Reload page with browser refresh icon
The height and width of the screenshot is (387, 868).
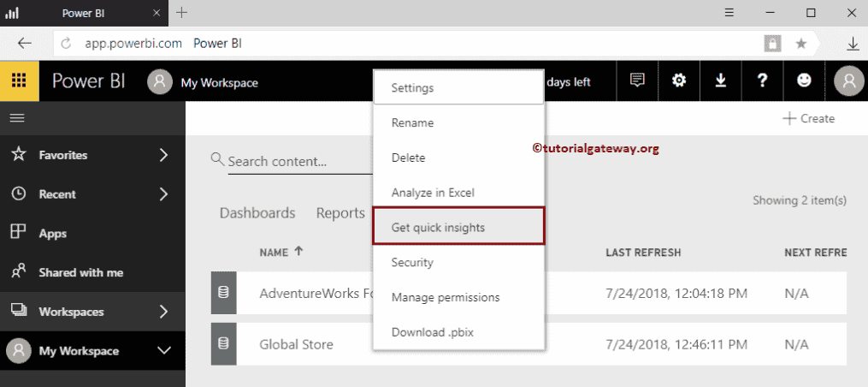(x=66, y=44)
